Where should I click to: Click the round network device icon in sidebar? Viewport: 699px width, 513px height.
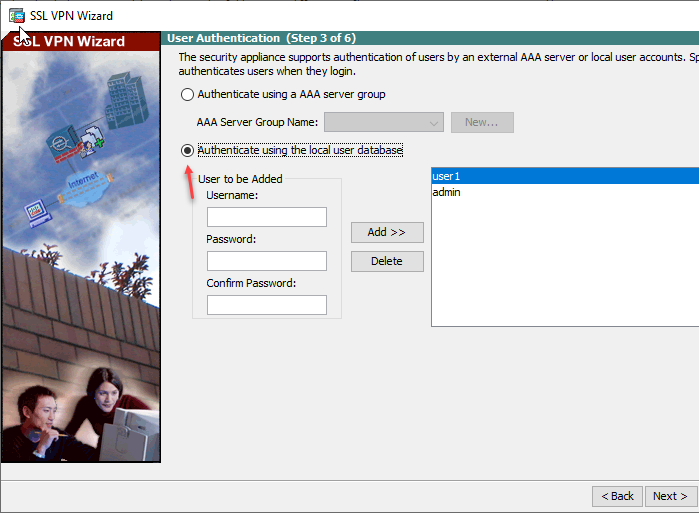(64, 146)
